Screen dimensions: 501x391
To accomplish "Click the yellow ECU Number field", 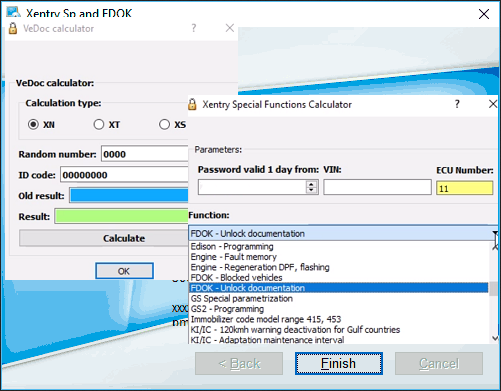I will [x=465, y=188].
